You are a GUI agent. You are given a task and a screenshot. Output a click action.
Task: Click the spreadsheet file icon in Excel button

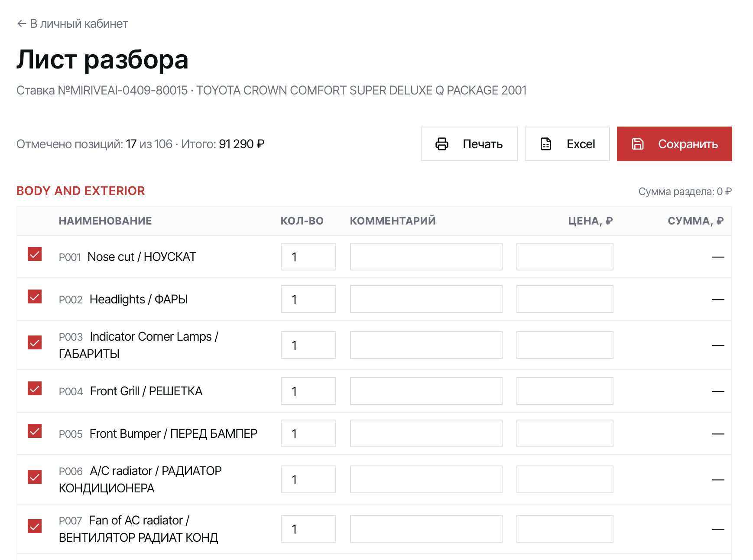click(x=545, y=144)
